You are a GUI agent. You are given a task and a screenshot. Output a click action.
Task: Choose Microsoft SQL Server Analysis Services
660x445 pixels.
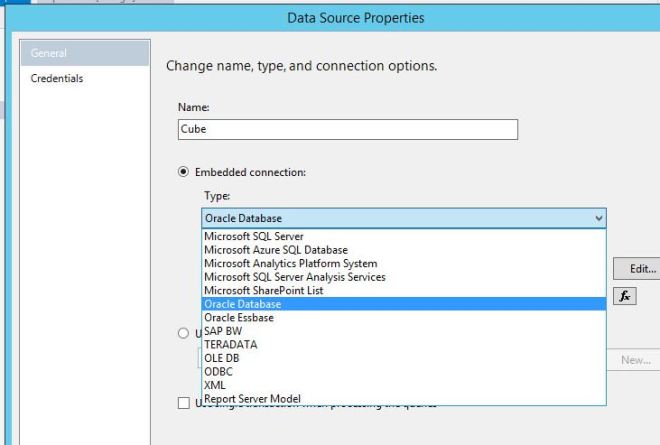click(294, 277)
